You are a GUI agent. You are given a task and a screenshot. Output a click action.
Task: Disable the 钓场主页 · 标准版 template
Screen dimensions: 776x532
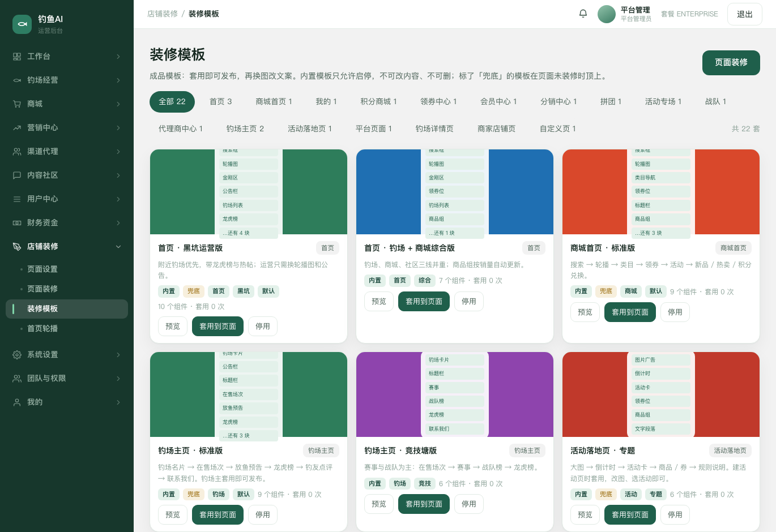[x=263, y=515]
